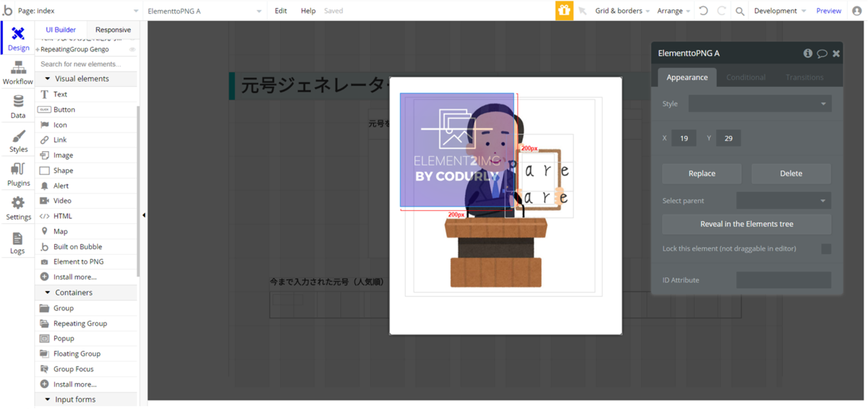Select the Group container
This screenshot has width=868, height=409.
click(x=86, y=308)
